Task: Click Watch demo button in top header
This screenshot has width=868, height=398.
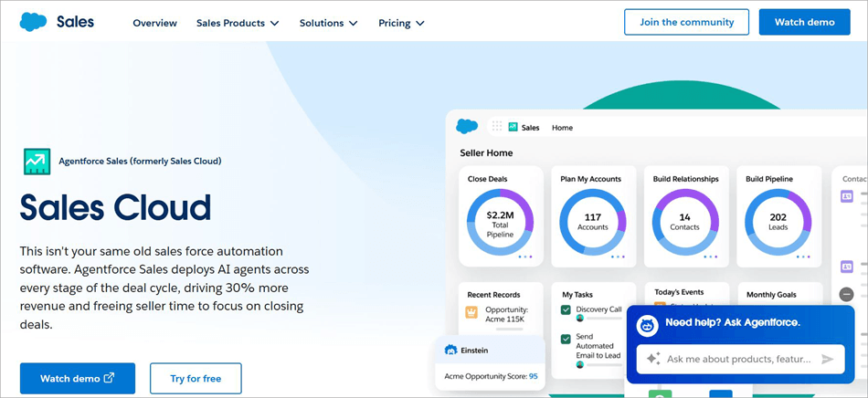Action: (x=804, y=22)
